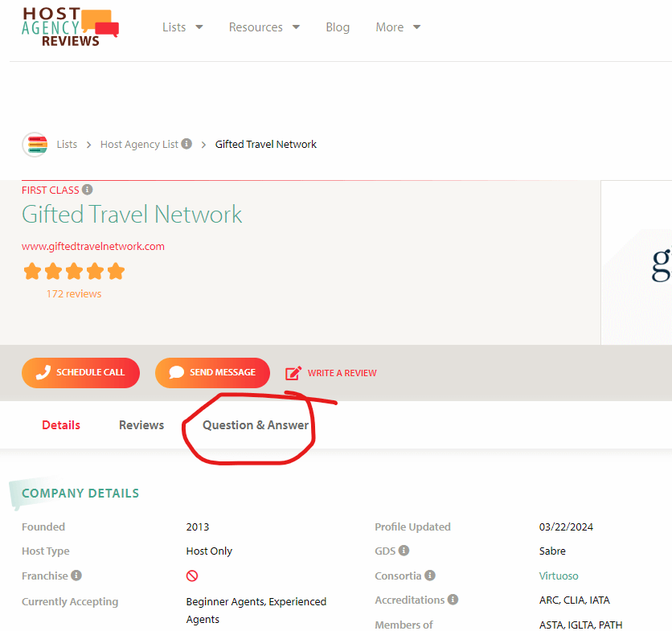The height and width of the screenshot is (631, 672).
Task: Click the FIRST CLASS label
Action: [x=51, y=190]
